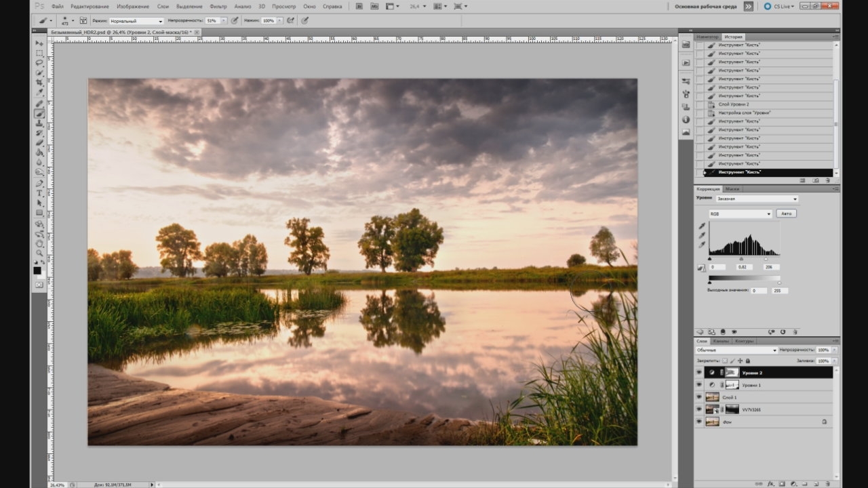Hide the VV7V3265 layer
Image resolution: width=868 pixels, height=488 pixels.
pos(699,409)
